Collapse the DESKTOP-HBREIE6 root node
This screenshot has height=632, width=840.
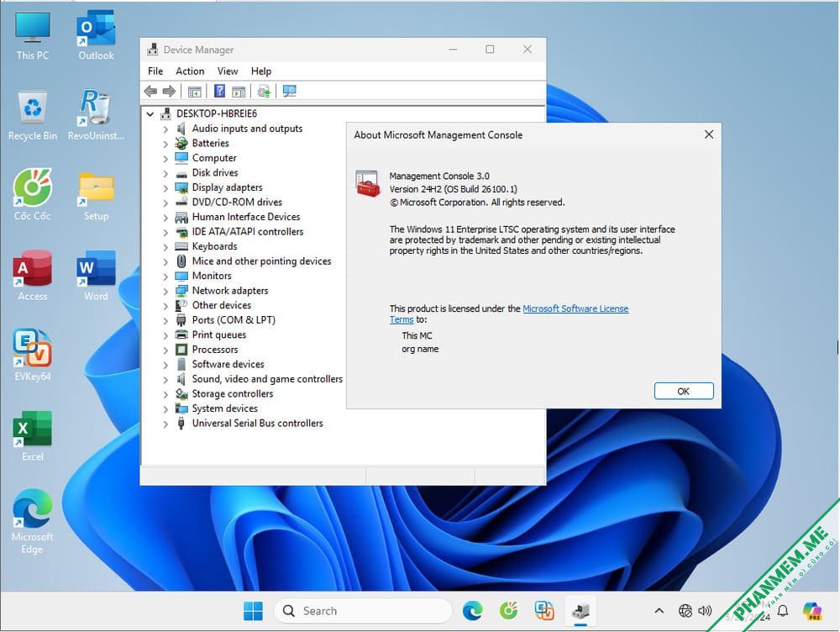coord(150,113)
